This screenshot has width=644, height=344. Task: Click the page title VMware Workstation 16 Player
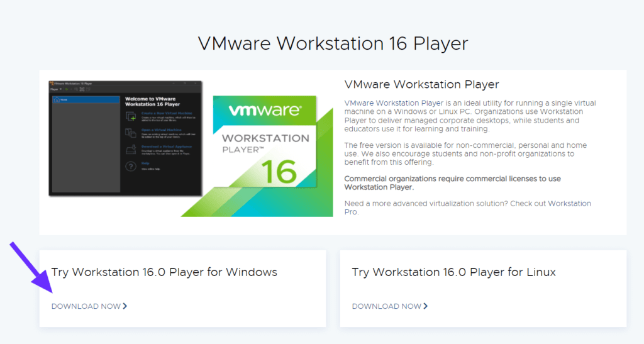[333, 43]
